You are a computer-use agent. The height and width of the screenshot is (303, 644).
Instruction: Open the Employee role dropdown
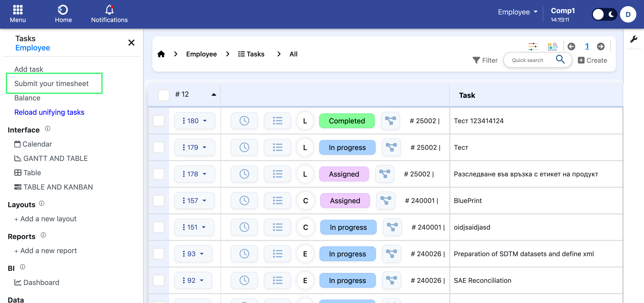click(x=517, y=12)
